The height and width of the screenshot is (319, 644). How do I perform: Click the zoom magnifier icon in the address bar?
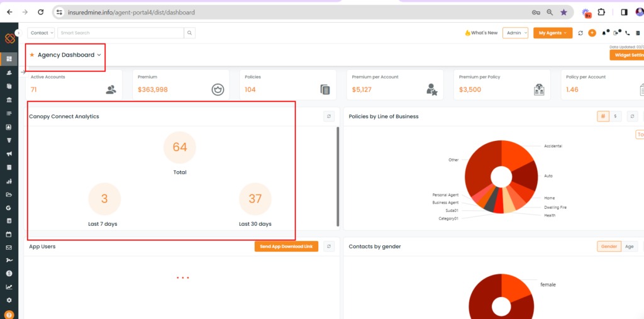550,13
